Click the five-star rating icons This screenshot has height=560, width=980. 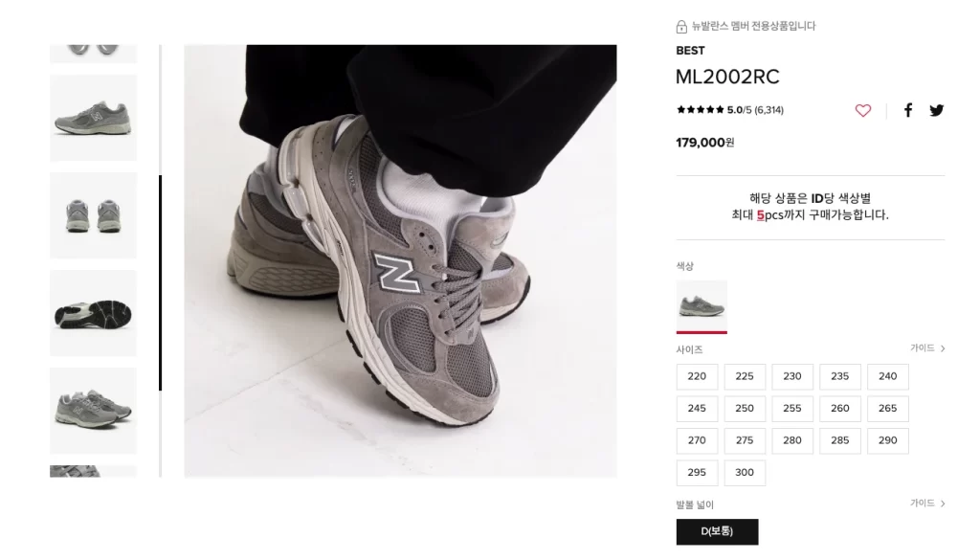coord(700,110)
